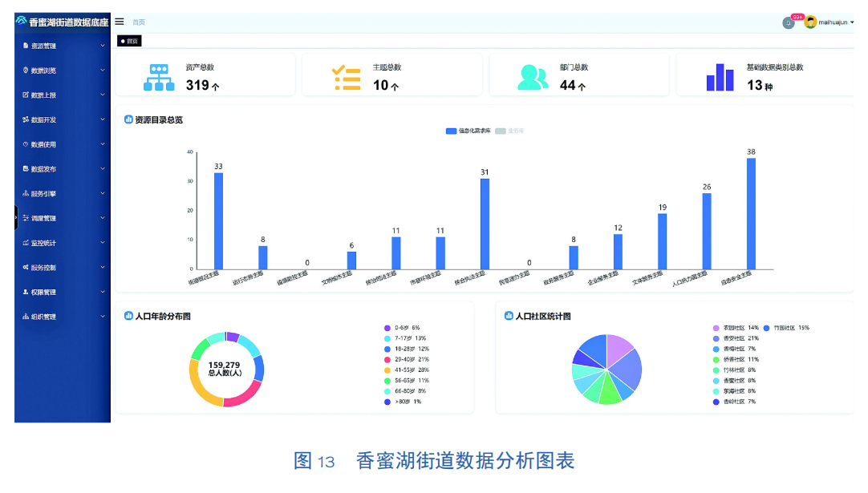Toggle the greyed-out 业务库 legend series
Viewport: 868px width, 493px height.
[508, 131]
